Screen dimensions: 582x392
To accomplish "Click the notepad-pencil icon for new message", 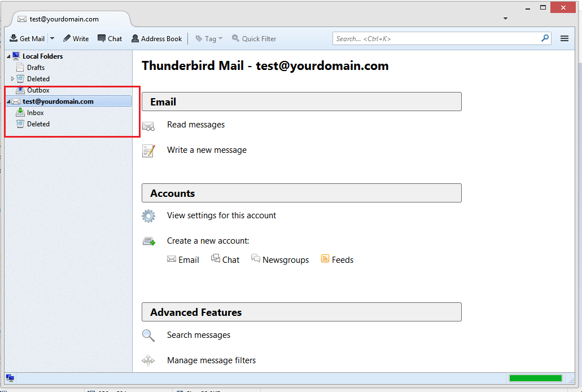I will (148, 151).
